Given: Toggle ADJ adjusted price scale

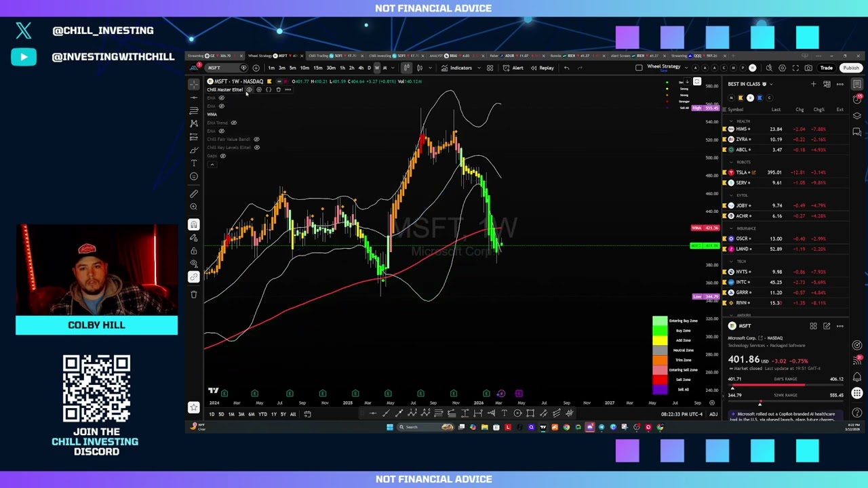Looking at the screenshot, I should [713, 414].
